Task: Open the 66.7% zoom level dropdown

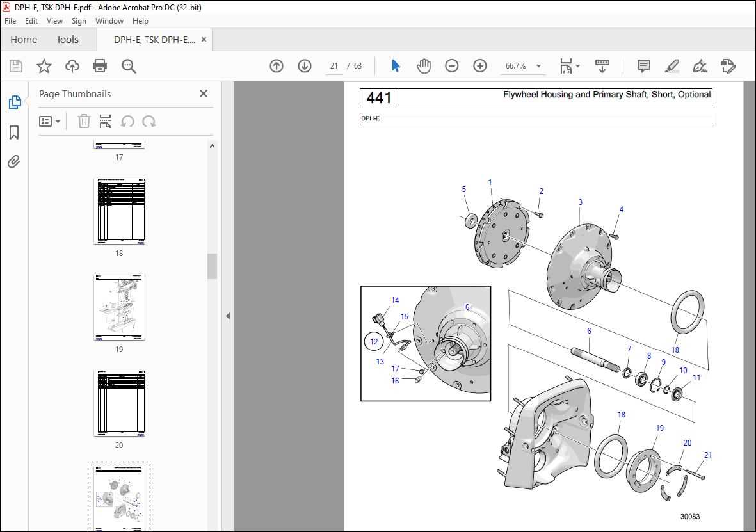Action: click(x=523, y=66)
